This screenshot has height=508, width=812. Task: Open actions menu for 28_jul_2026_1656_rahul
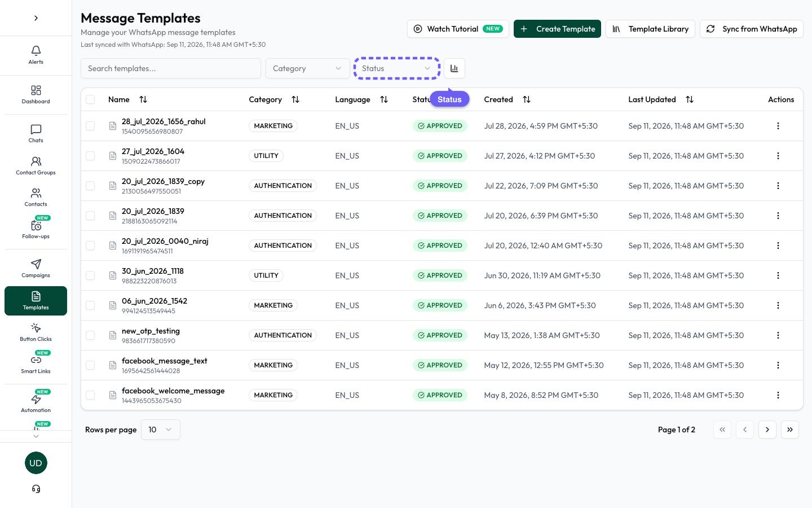778,126
